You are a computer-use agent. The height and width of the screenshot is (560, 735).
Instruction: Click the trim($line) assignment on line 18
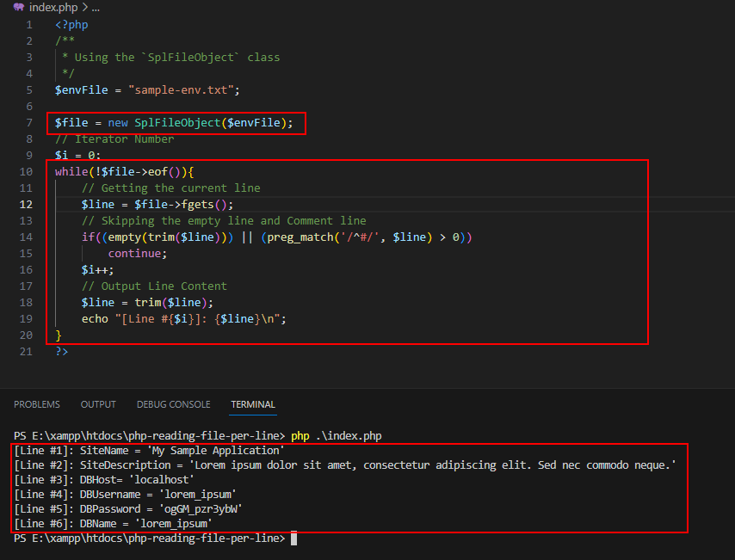[147, 303]
